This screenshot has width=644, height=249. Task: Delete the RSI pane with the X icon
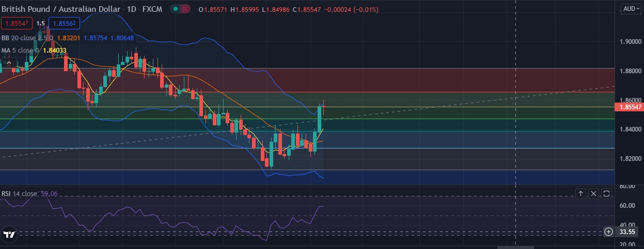click(x=593, y=193)
